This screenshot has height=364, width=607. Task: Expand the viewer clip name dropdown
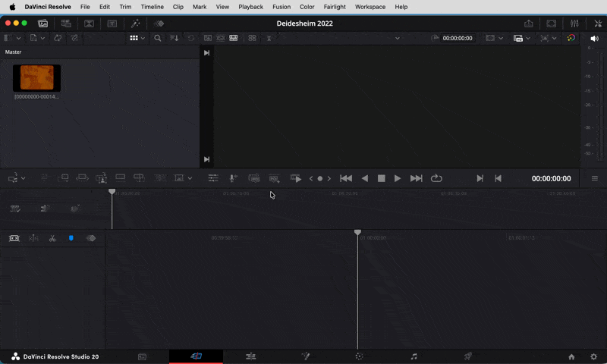click(397, 38)
